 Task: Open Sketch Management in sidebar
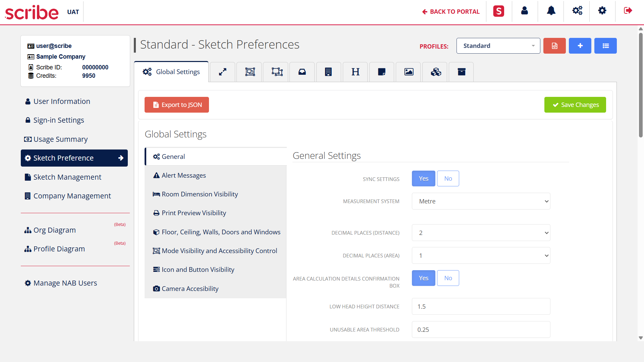(67, 177)
